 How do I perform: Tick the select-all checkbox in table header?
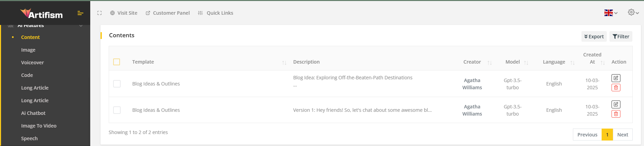117,62
